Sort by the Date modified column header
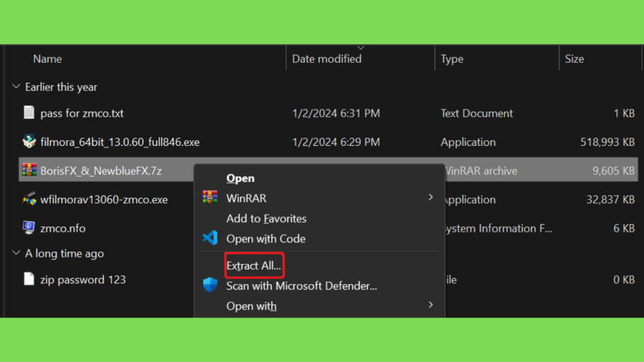 326,58
